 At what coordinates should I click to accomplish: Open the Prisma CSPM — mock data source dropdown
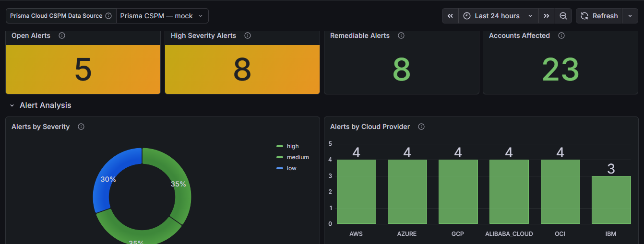pos(162,16)
